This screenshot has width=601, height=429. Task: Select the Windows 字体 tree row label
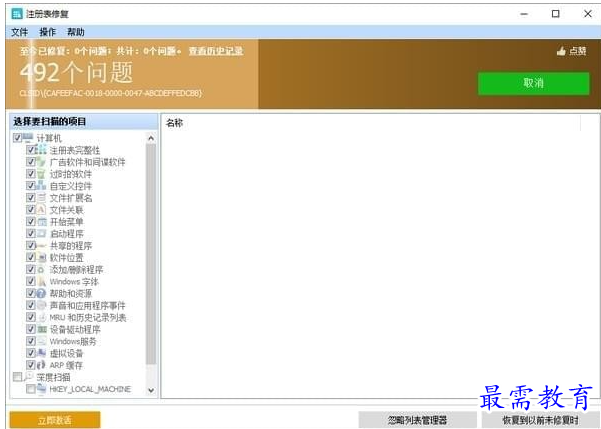point(74,281)
